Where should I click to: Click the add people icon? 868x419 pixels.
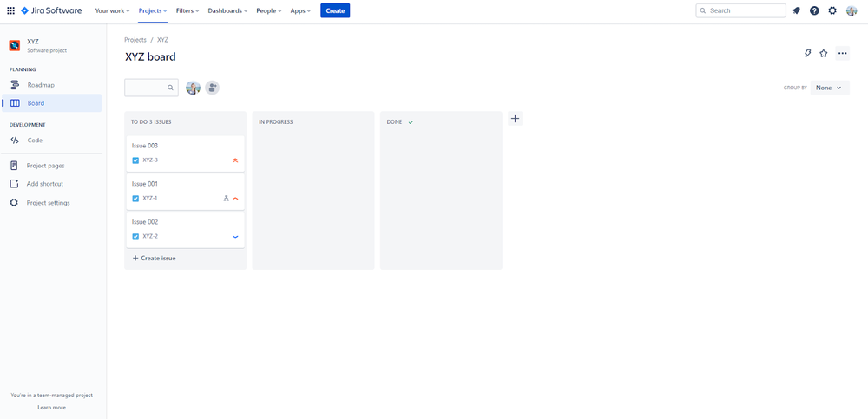tap(213, 88)
